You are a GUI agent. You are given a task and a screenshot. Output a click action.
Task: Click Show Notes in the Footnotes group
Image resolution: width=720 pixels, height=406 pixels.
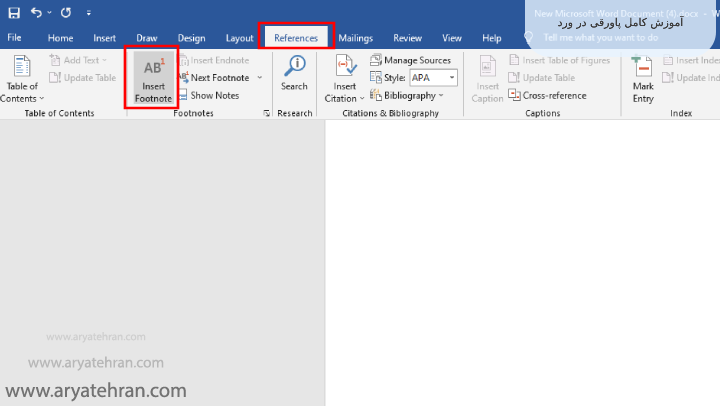pos(213,95)
